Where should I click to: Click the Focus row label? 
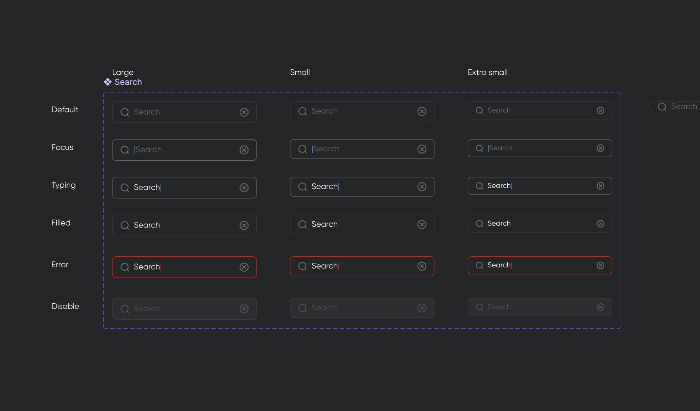pos(62,147)
